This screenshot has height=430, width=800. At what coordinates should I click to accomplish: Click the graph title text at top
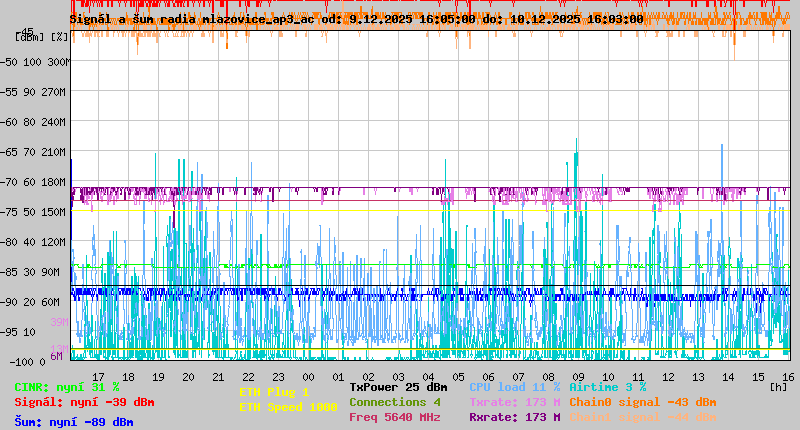(x=356, y=19)
